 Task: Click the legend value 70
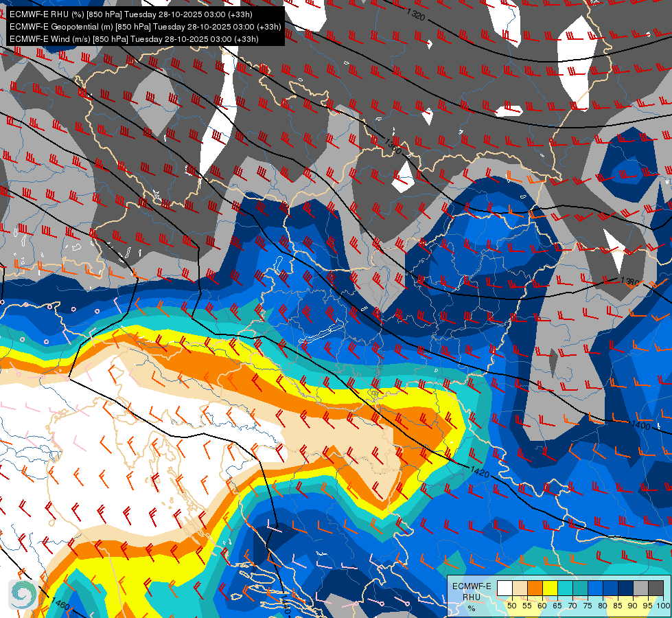tap(572, 606)
